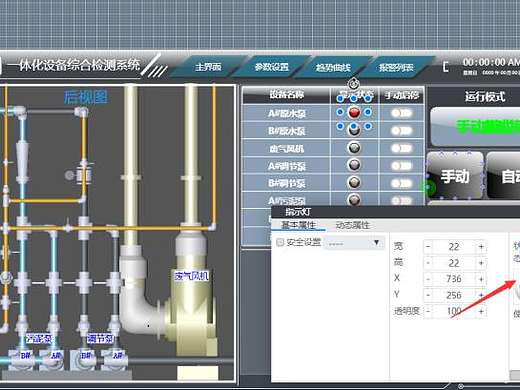This screenshot has width=520, height=390.
Task: Check the 安全设置 checkbox
Action: pos(280,242)
